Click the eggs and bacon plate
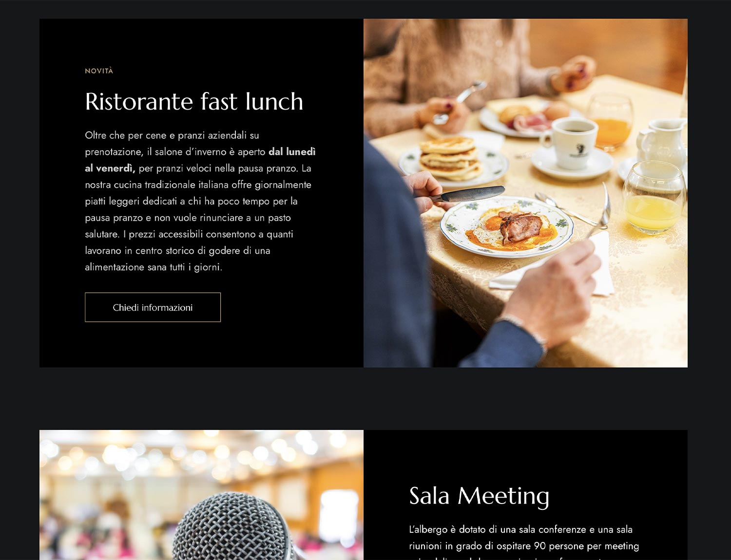Screen dimensions: 731x560 pyautogui.click(x=507, y=226)
